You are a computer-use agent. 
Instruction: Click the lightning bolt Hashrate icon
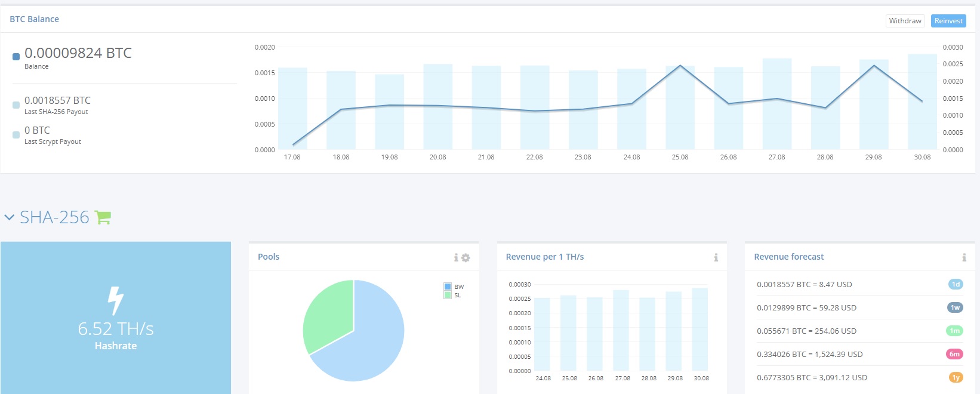115,300
